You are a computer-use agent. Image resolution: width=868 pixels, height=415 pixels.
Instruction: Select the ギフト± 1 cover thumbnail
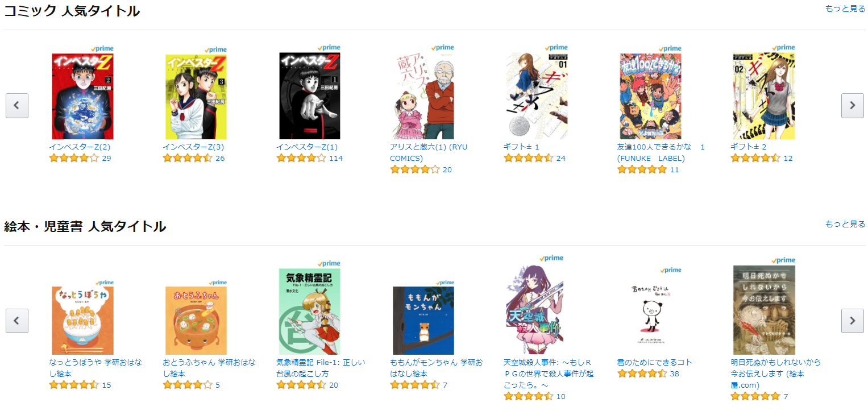(x=537, y=96)
